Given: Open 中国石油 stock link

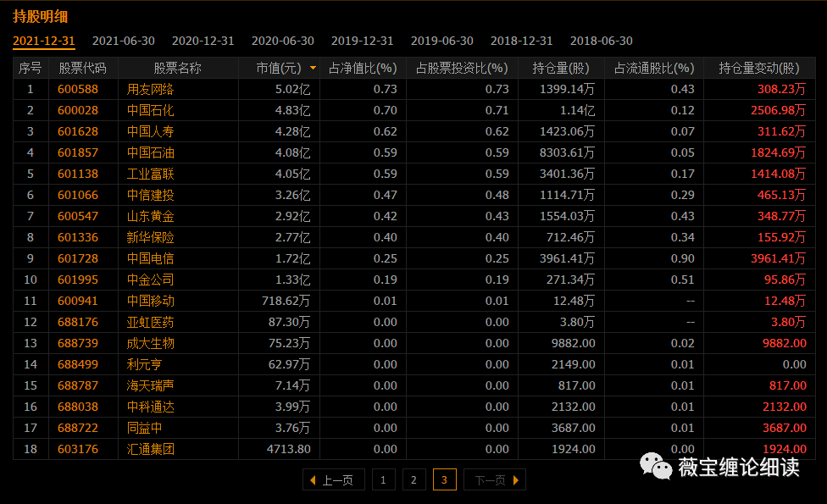Looking at the screenshot, I should (150, 152).
